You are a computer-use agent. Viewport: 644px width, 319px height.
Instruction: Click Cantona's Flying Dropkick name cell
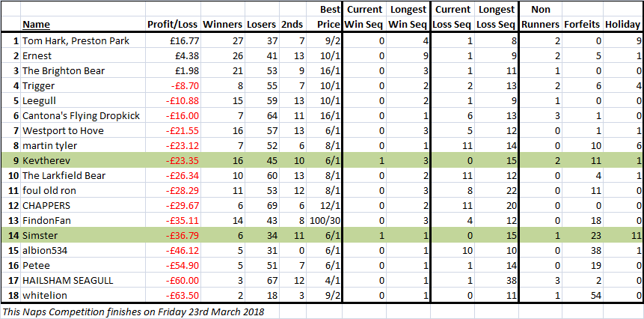coord(82,116)
